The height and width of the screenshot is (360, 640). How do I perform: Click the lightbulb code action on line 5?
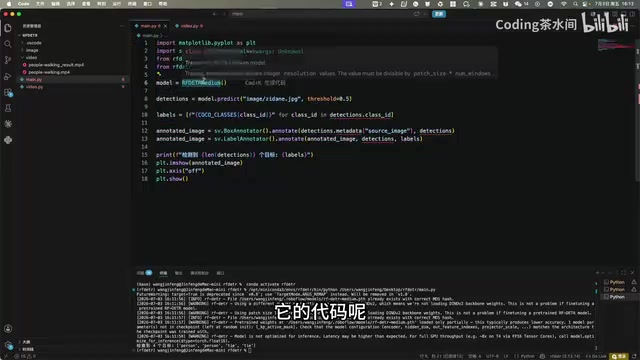159,74
